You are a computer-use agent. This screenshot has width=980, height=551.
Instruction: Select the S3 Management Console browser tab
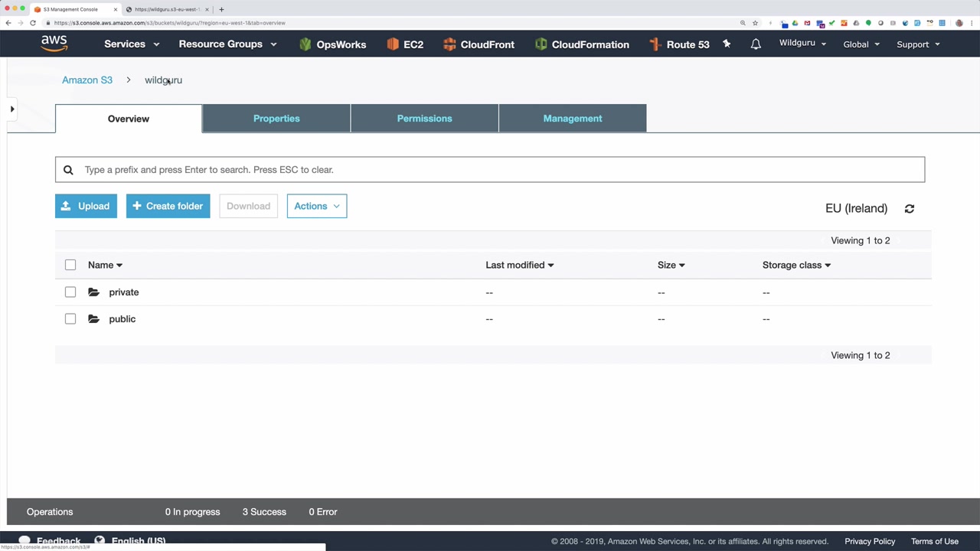tap(75, 9)
